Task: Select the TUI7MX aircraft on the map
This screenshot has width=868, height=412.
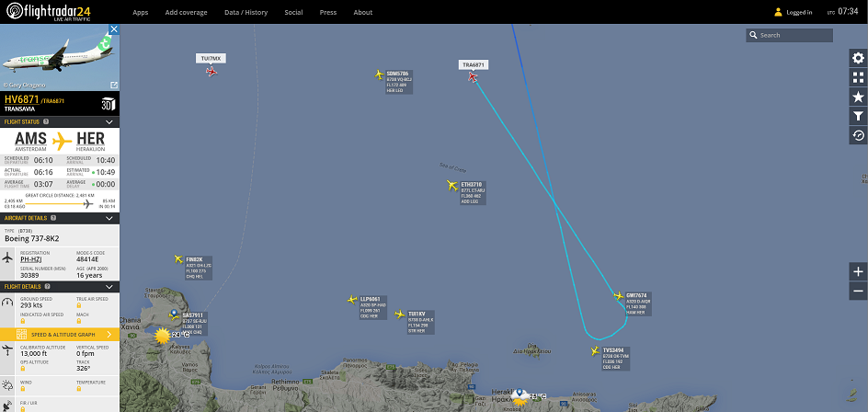Action: 211,71
